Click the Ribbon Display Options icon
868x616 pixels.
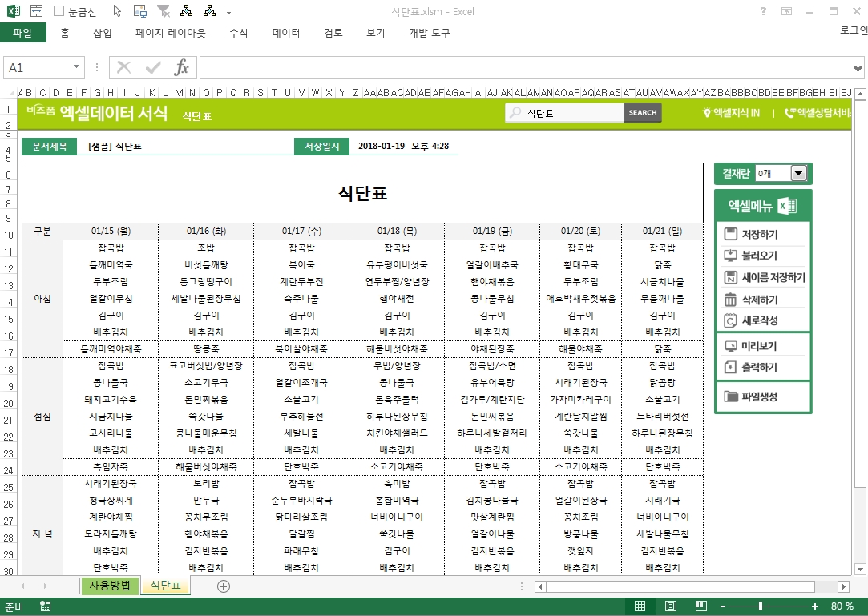(787, 11)
